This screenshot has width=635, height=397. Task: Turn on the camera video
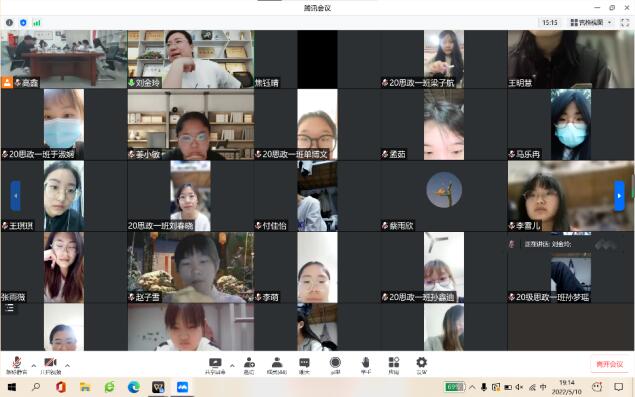click(x=50, y=365)
